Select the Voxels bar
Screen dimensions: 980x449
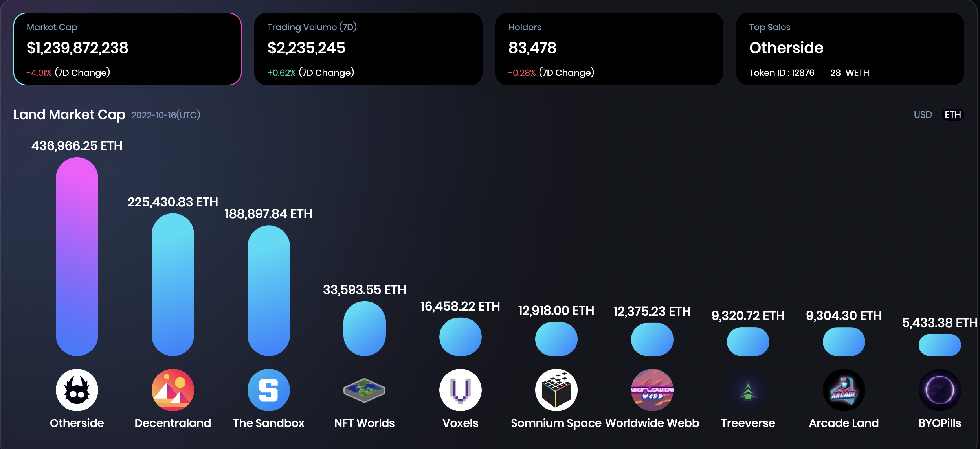(x=461, y=337)
